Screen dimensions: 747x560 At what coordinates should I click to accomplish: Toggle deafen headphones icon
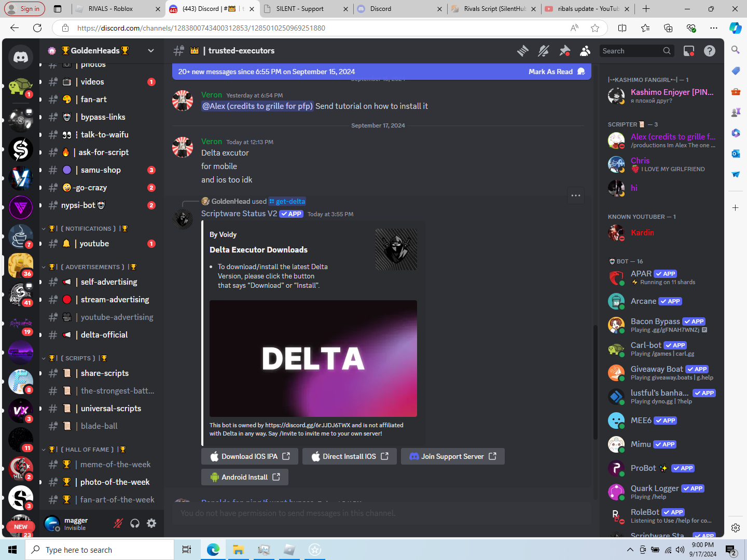tap(135, 523)
